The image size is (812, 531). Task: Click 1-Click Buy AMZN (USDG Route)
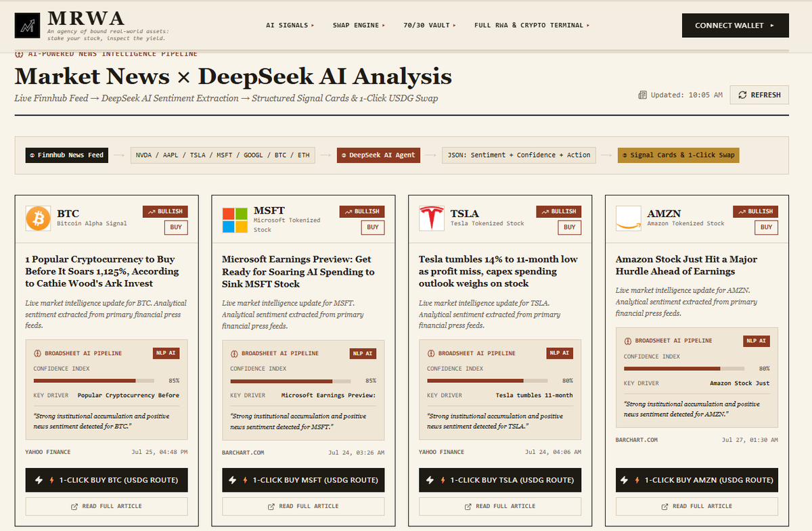pos(697,480)
